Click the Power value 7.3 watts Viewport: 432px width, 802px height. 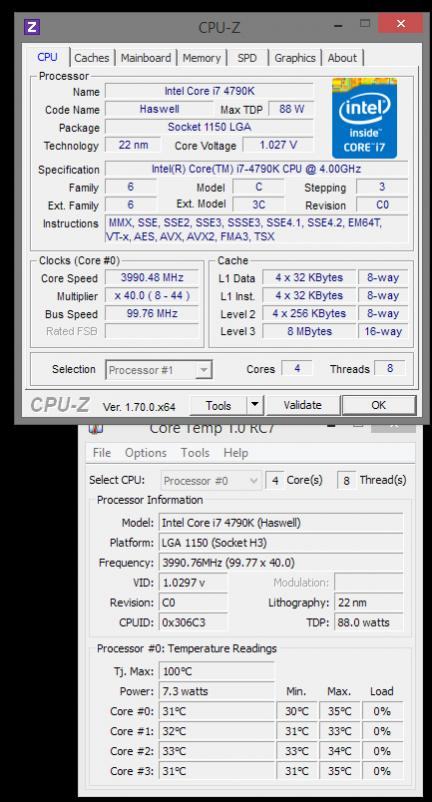[x=217, y=691]
